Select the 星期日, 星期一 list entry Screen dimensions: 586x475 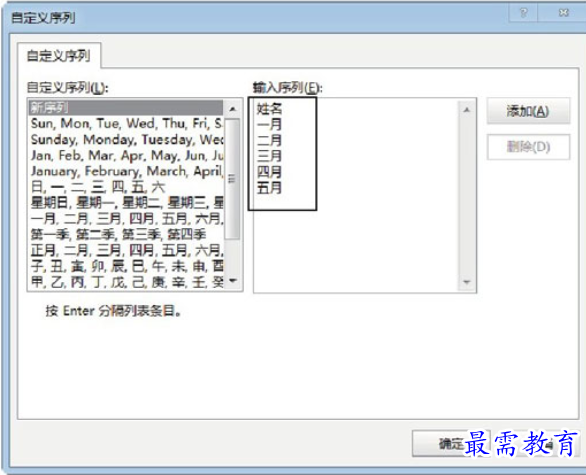pos(126,203)
